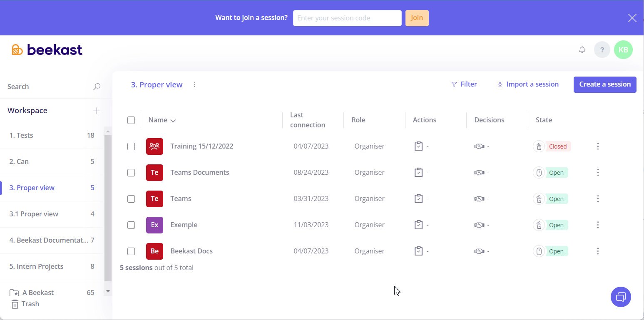Click the Teams Documents red Te icon
This screenshot has height=320, width=644.
point(154,172)
